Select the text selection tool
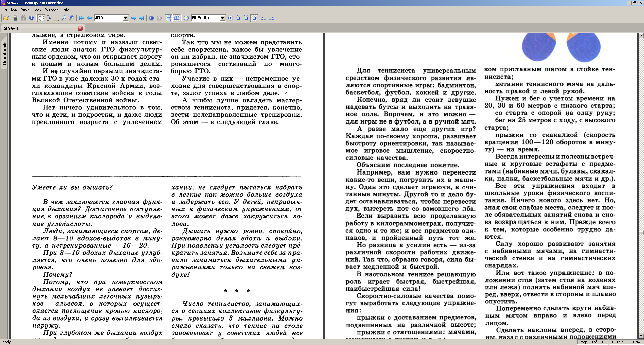This screenshot has height=345, width=644. point(49,18)
